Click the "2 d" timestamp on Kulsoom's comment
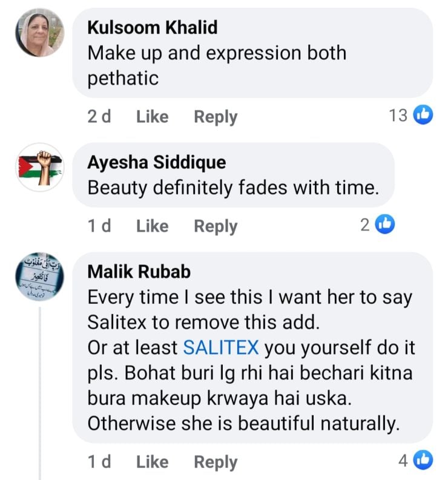This screenshot has height=480, width=448. [x=99, y=116]
